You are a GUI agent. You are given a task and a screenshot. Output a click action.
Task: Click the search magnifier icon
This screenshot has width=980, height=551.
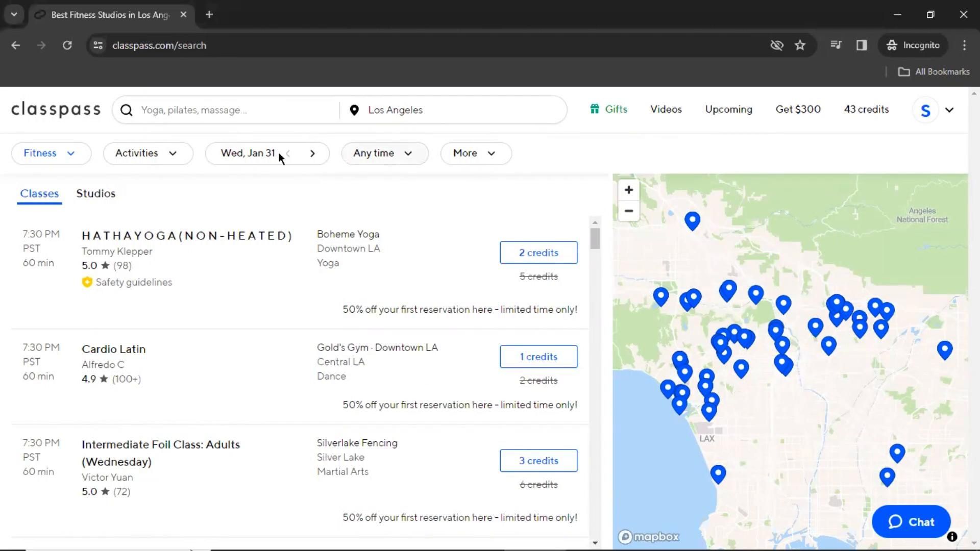[127, 110]
